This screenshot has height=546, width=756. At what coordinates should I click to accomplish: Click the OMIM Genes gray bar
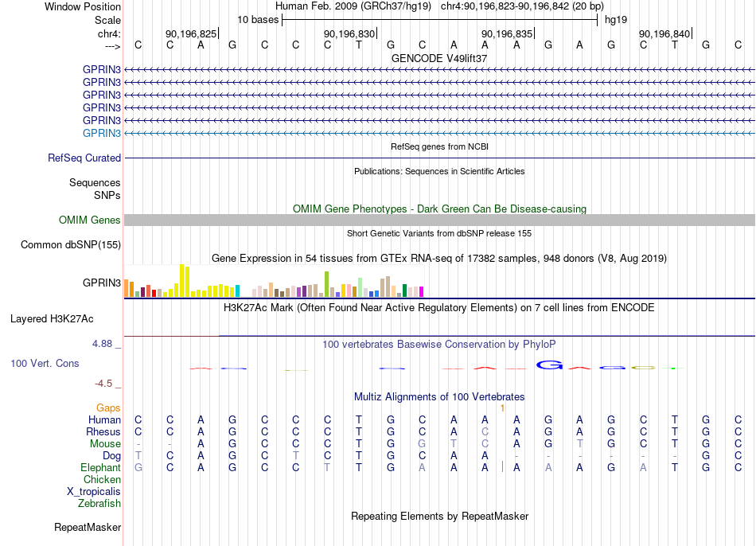click(x=439, y=220)
